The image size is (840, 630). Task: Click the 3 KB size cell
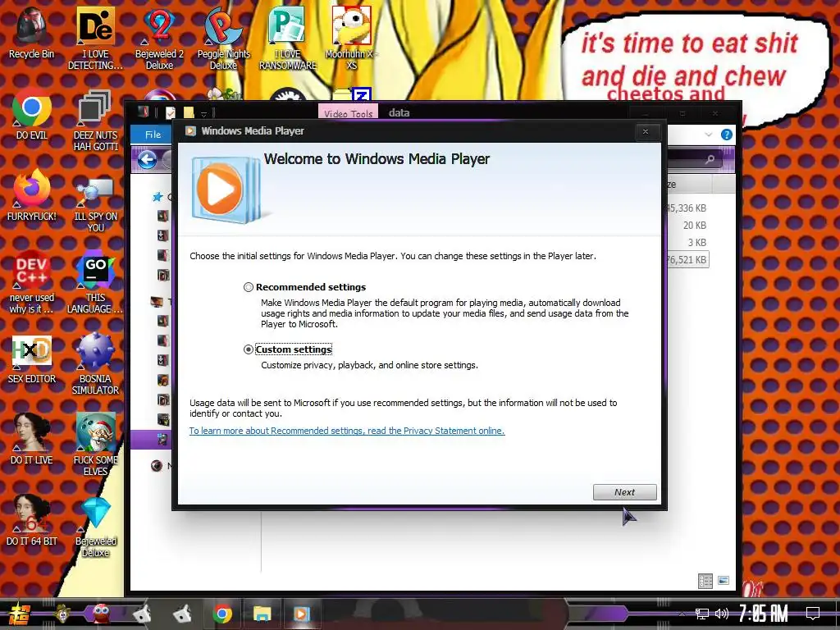[x=696, y=242]
